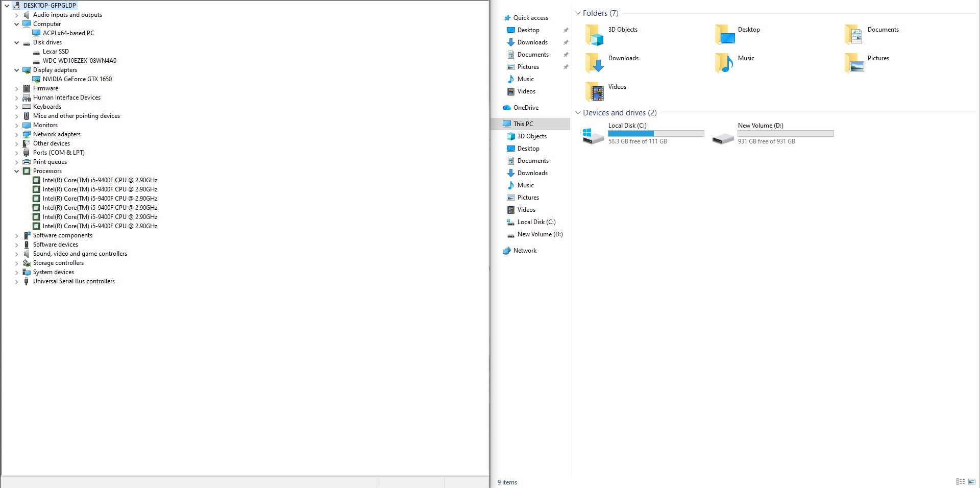This screenshot has height=488, width=980.
Task: Select the New Volume (D:) drive icon
Action: [723, 138]
